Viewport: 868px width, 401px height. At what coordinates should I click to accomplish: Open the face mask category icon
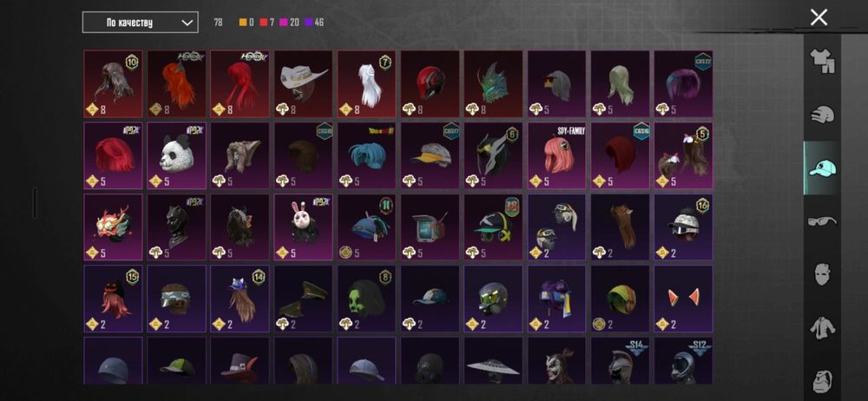point(822,275)
